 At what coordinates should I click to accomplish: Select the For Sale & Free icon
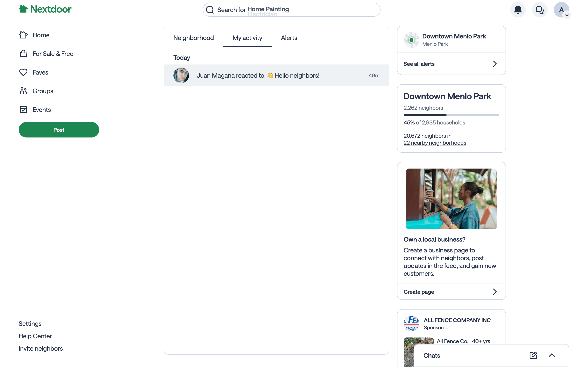coord(23,53)
